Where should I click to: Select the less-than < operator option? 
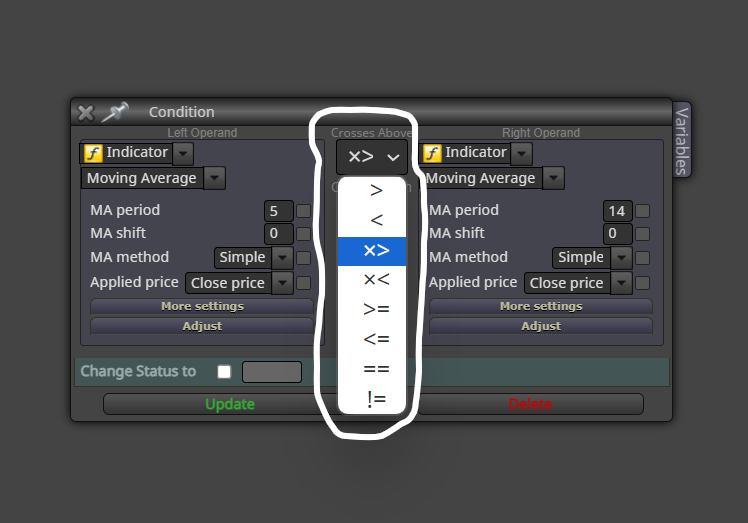click(x=372, y=221)
